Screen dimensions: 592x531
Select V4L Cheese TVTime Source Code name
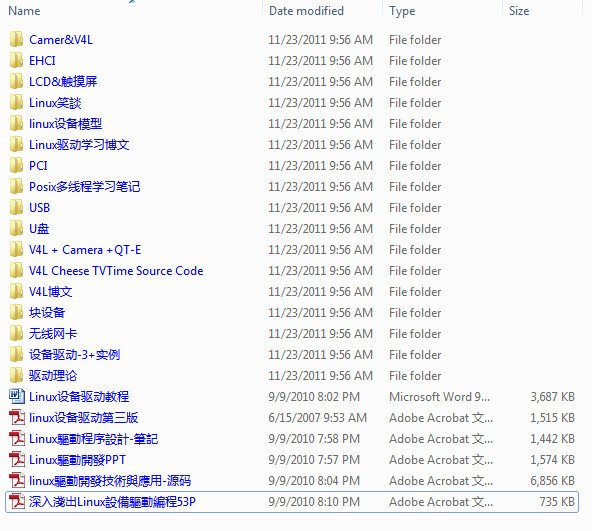click(x=116, y=270)
